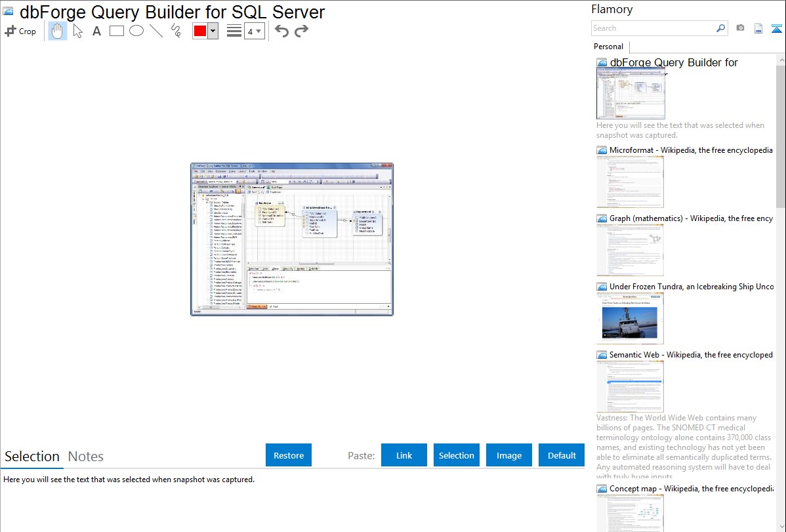Select the Microformat - Wikipedia title

coord(691,150)
